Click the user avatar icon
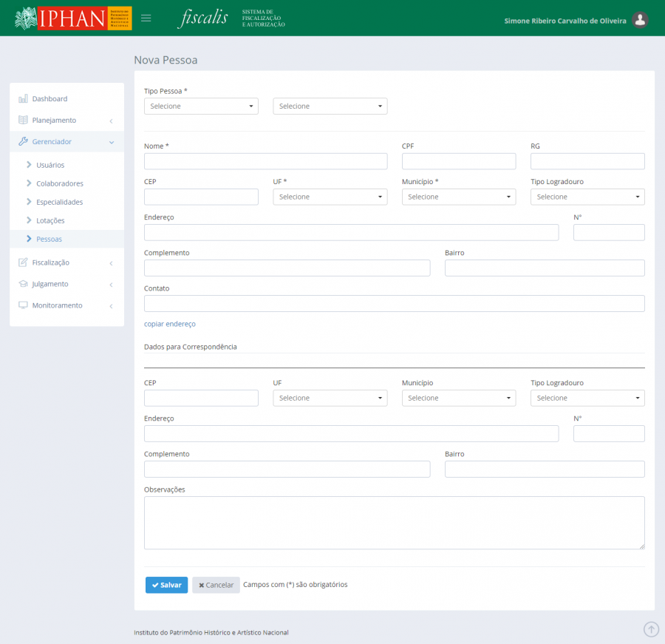The height and width of the screenshot is (644, 665). tap(641, 20)
